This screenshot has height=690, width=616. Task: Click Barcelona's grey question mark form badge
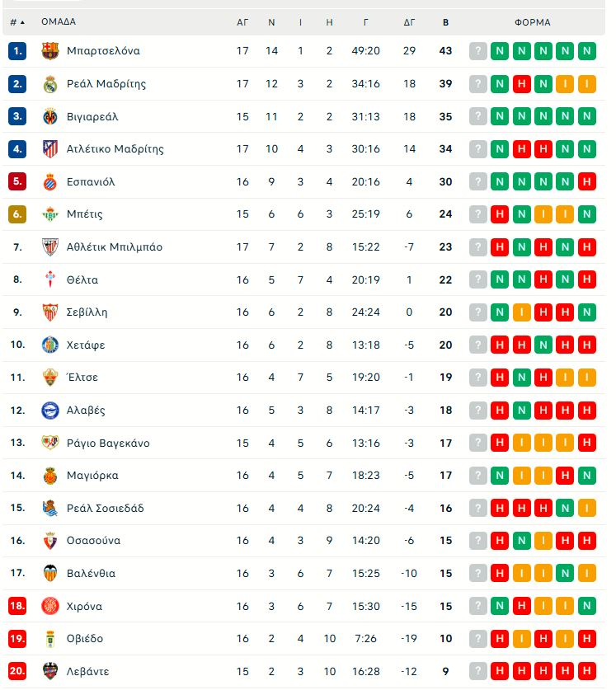click(x=478, y=51)
